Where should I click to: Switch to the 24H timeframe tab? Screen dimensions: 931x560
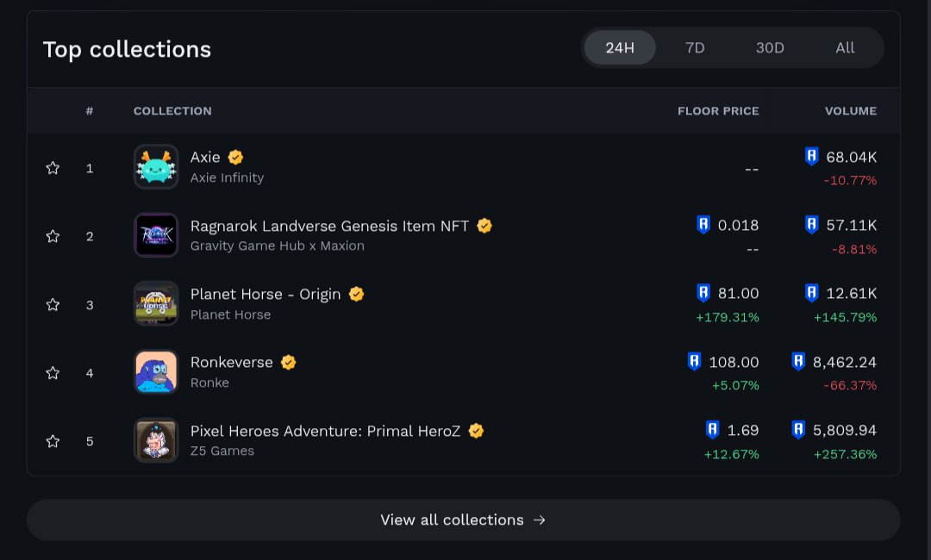[620, 47]
